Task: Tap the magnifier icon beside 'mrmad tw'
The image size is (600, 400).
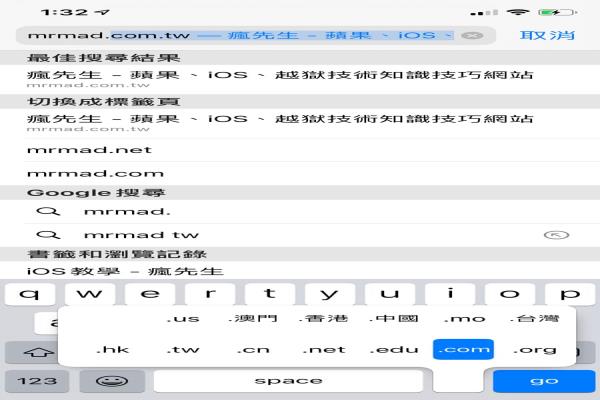Action: tap(48, 235)
